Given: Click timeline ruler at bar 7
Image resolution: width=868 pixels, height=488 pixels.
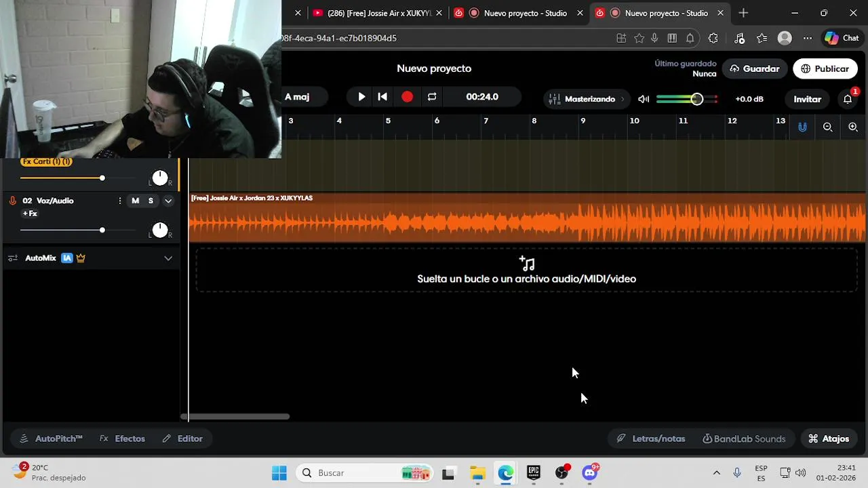Looking at the screenshot, I should (x=486, y=121).
